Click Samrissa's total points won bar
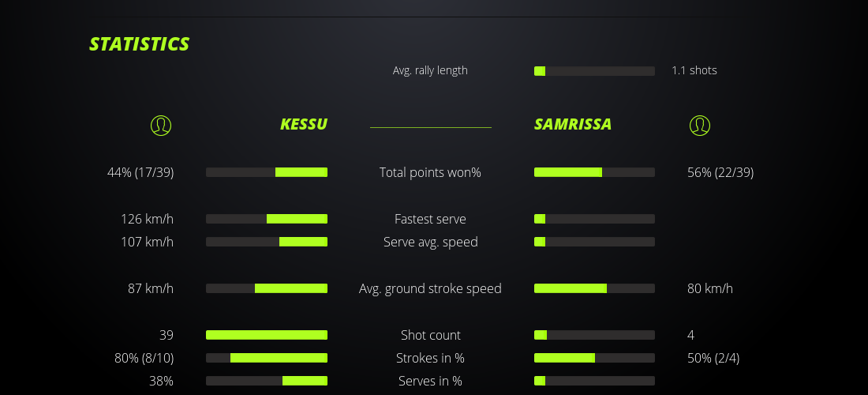 [x=594, y=172]
